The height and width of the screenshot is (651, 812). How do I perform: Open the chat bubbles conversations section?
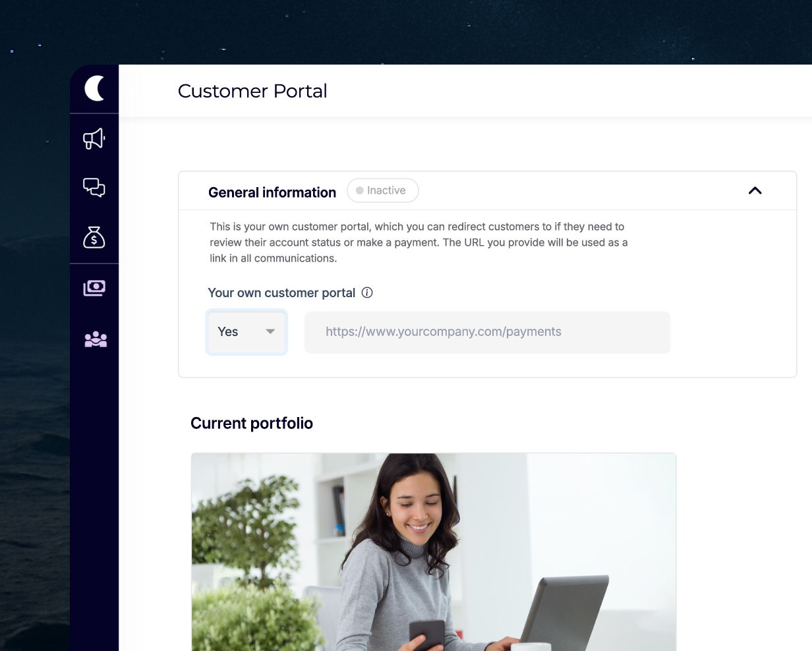coord(94,188)
